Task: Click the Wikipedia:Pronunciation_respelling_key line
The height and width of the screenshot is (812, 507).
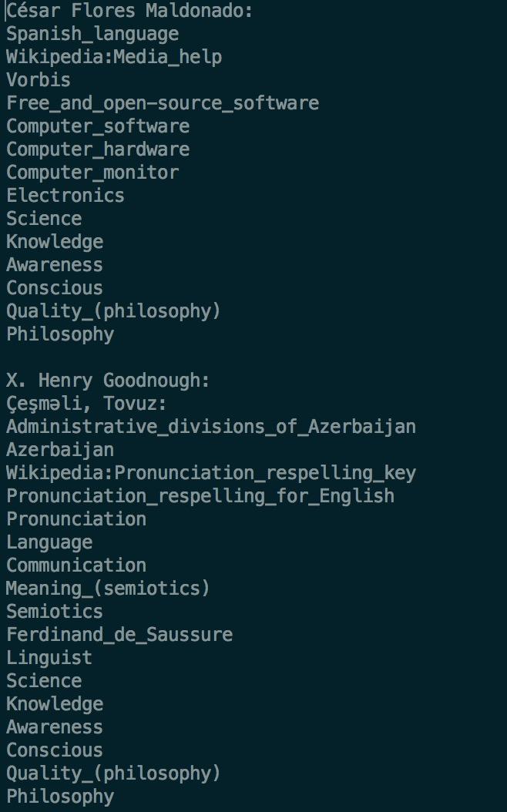Action: tap(211, 473)
